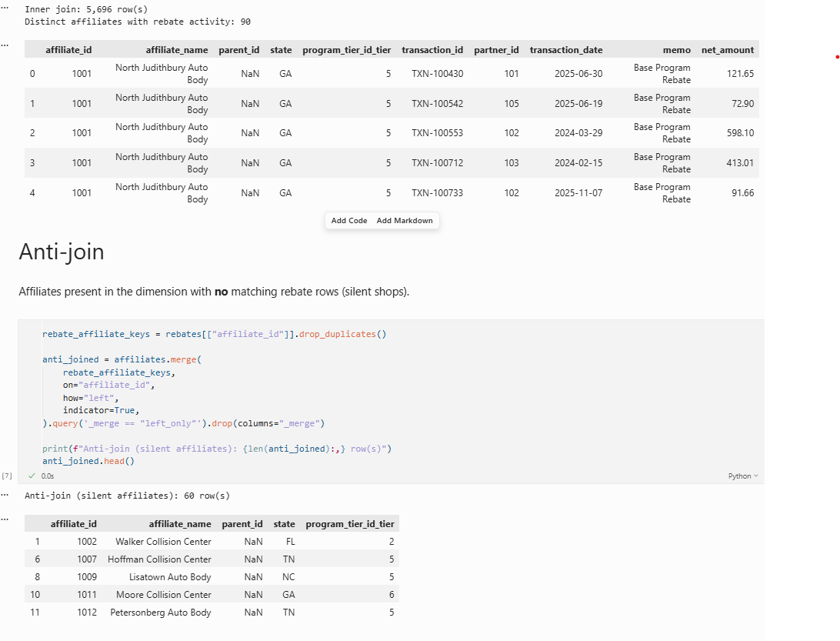
Task: Select cell TXN-100733
Action: tap(437, 193)
